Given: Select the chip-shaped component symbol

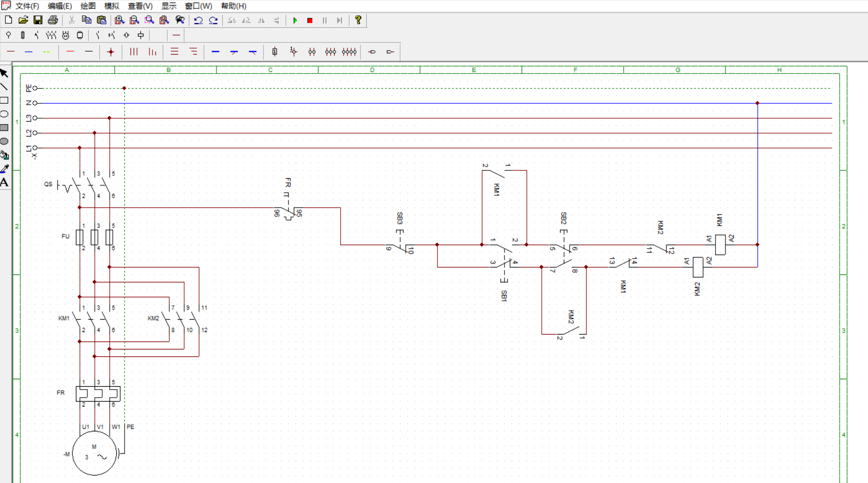Looking at the screenshot, I should click(x=80, y=35).
